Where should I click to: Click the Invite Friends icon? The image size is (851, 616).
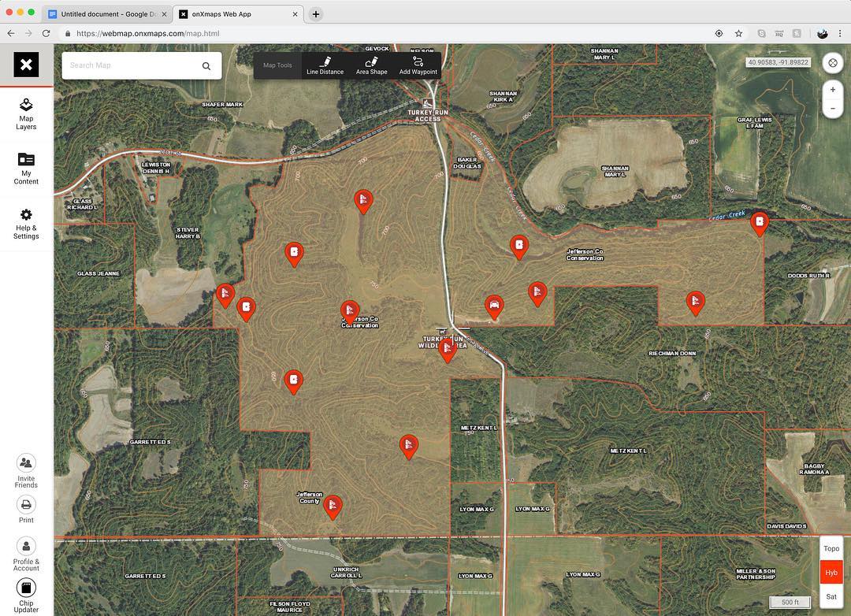pyautogui.click(x=26, y=470)
